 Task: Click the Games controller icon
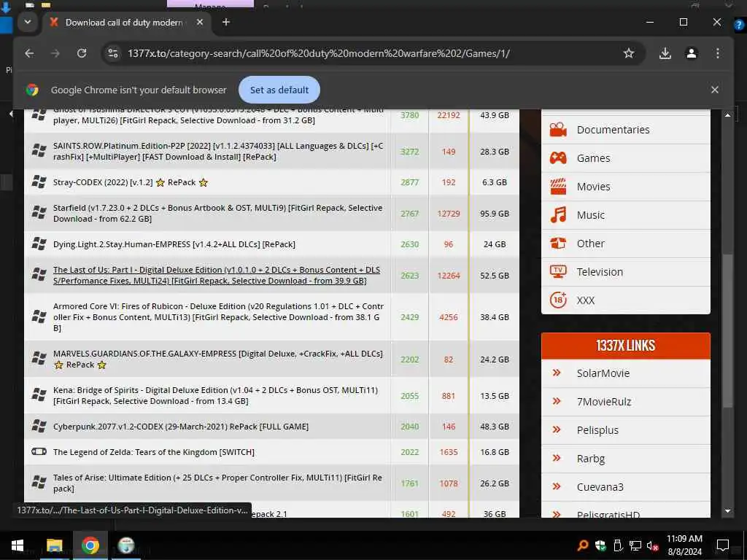pyautogui.click(x=558, y=158)
